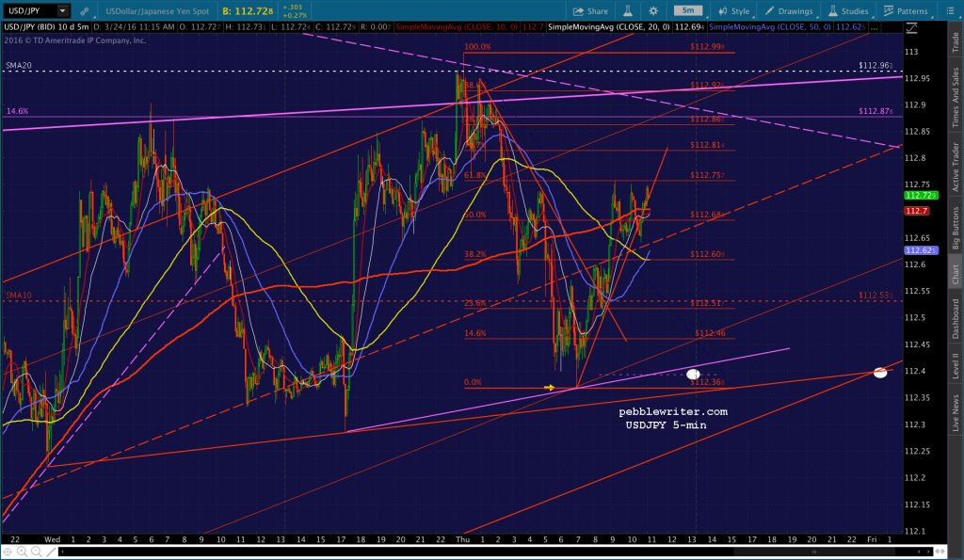Click the red 112.7 price bubble
Viewport: 964px width, 560px height.
coord(916,211)
